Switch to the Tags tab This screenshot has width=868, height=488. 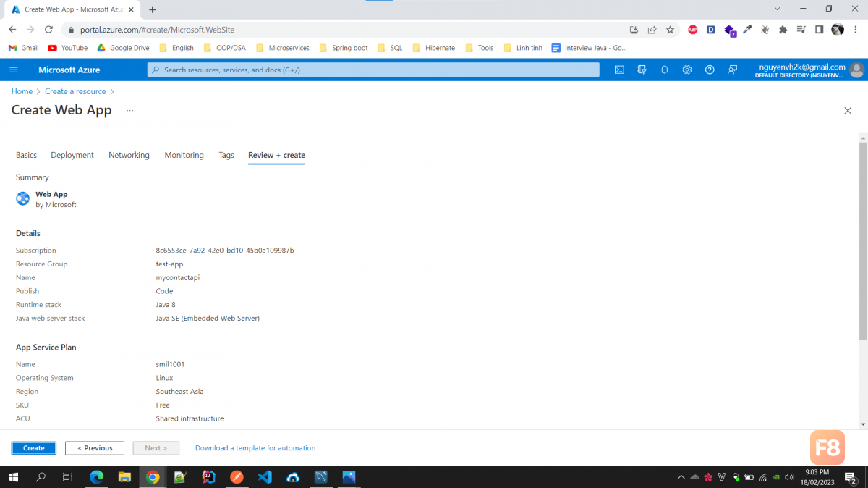226,155
